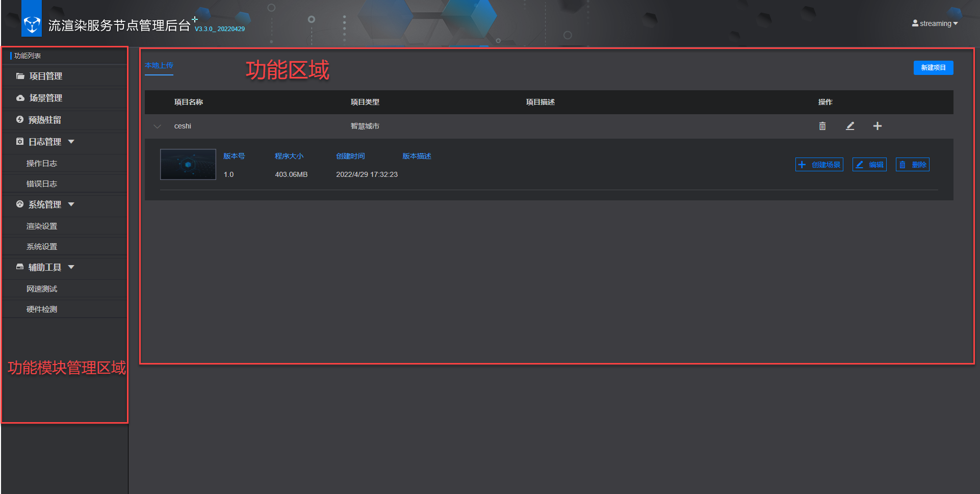Click the 创建场景 button

pyautogui.click(x=819, y=165)
